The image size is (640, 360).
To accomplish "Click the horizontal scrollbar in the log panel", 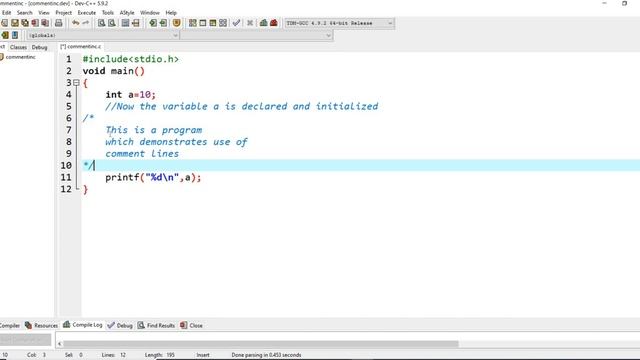I will [x=261, y=344].
